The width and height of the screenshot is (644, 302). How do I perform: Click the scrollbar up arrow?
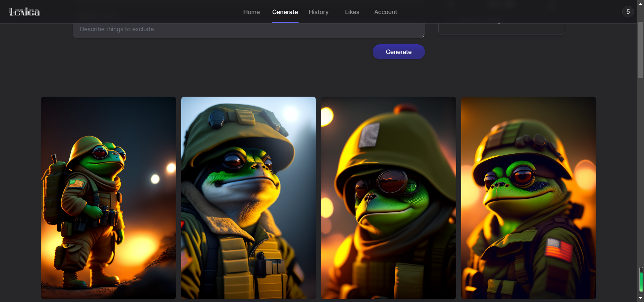(640, 3)
